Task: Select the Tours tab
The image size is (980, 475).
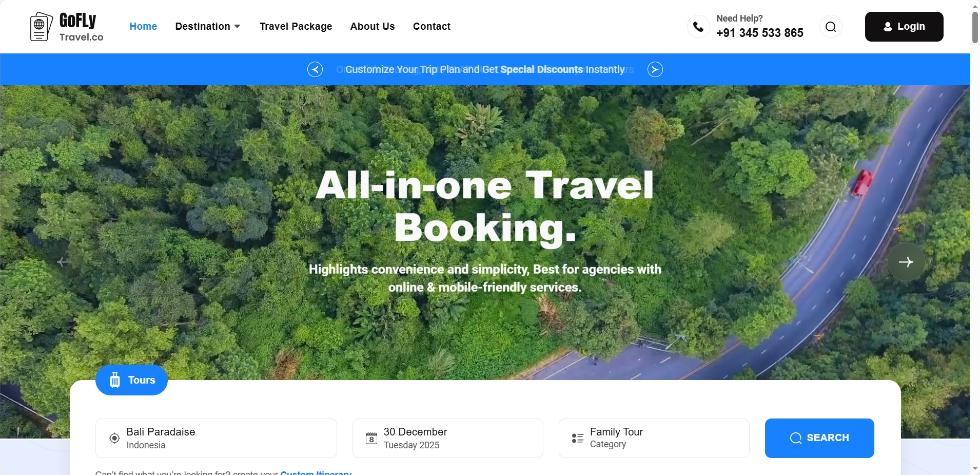Action: tap(131, 380)
